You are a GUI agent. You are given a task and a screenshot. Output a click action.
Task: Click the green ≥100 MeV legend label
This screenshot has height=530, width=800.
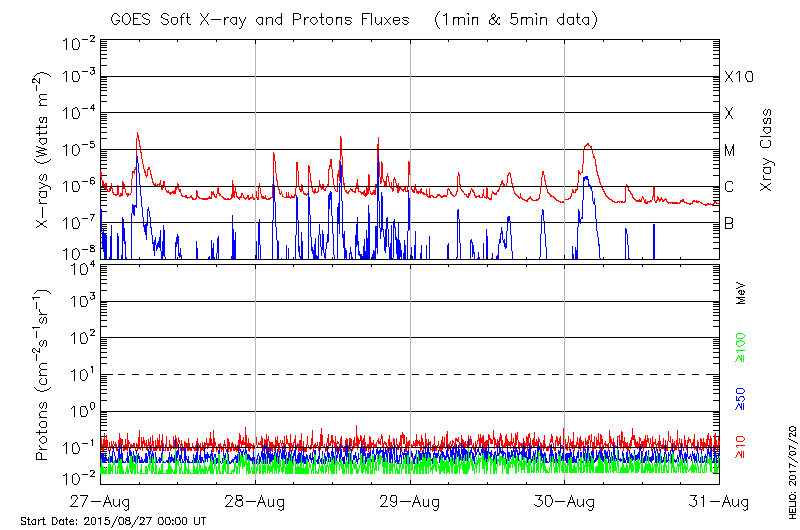[742, 347]
